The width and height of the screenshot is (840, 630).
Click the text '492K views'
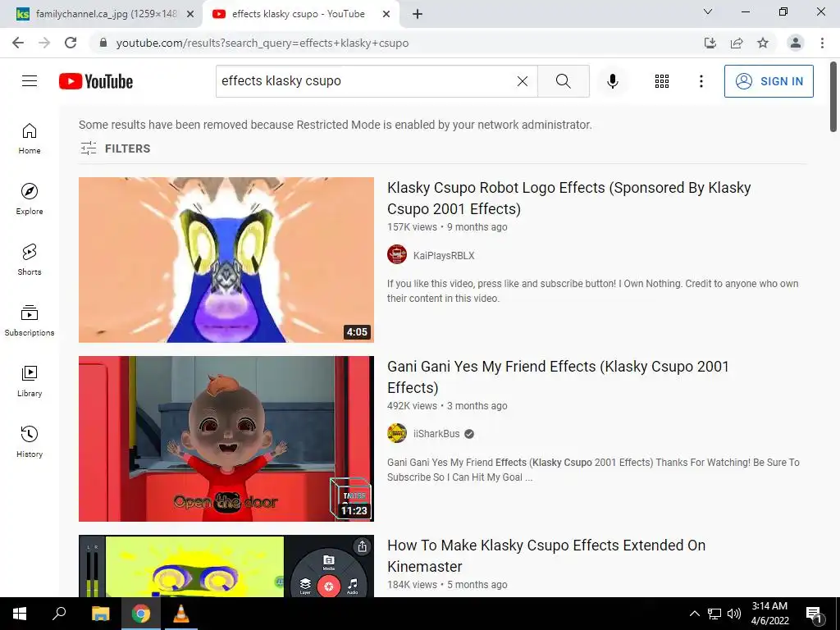(x=412, y=406)
